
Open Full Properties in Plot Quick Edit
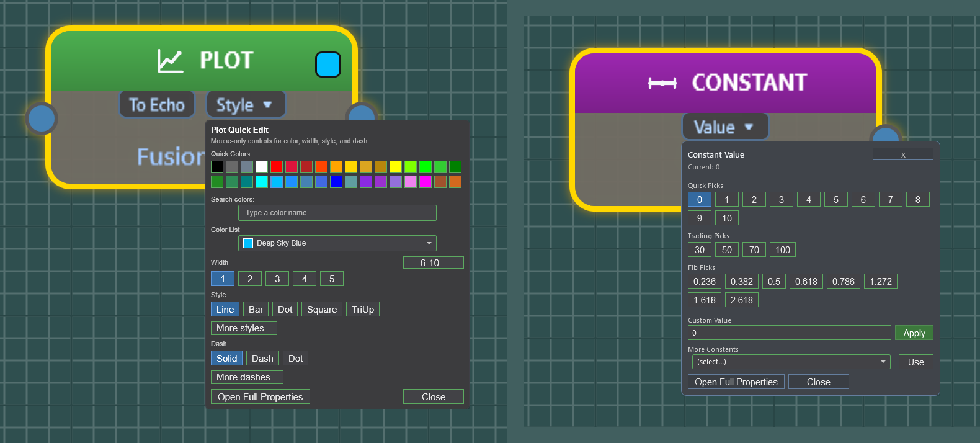pyautogui.click(x=261, y=396)
